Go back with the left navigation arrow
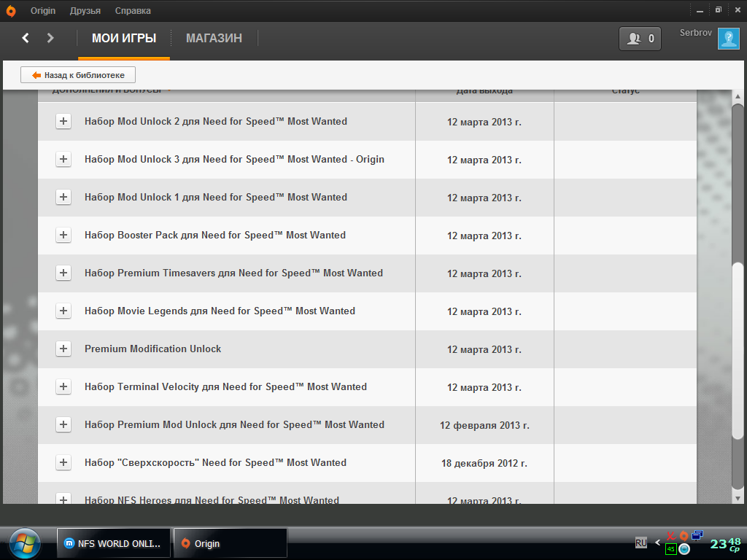 (26, 38)
